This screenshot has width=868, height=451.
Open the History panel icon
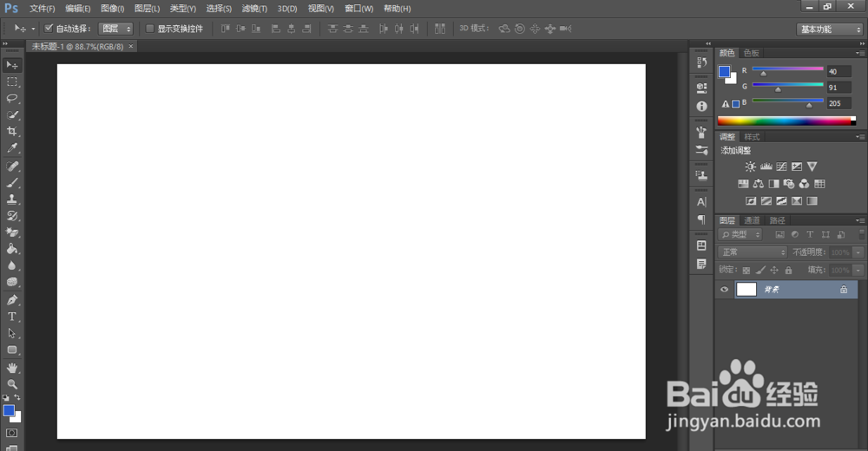pos(701,62)
